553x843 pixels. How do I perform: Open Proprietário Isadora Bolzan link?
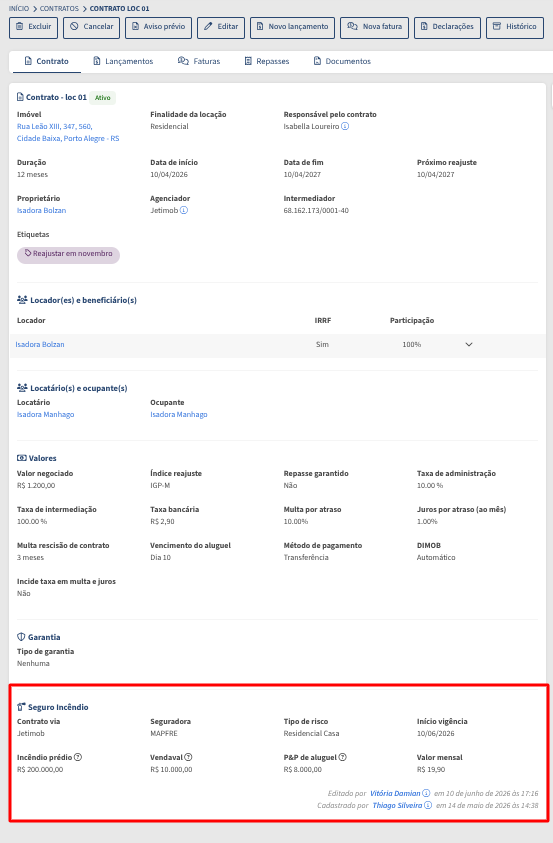point(41,210)
